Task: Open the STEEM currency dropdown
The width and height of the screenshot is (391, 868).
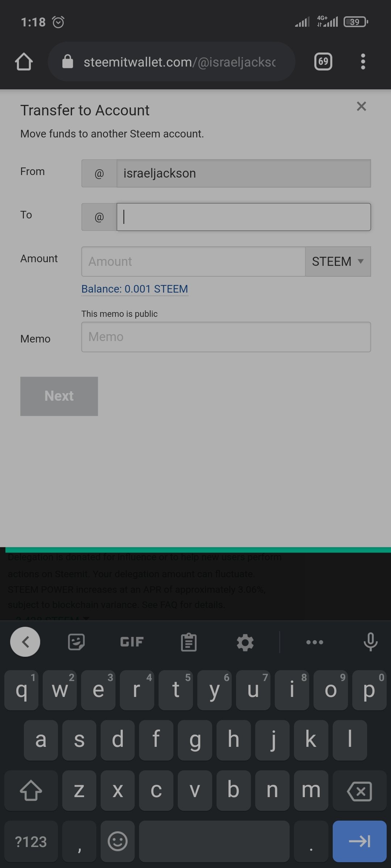Action: (x=338, y=261)
